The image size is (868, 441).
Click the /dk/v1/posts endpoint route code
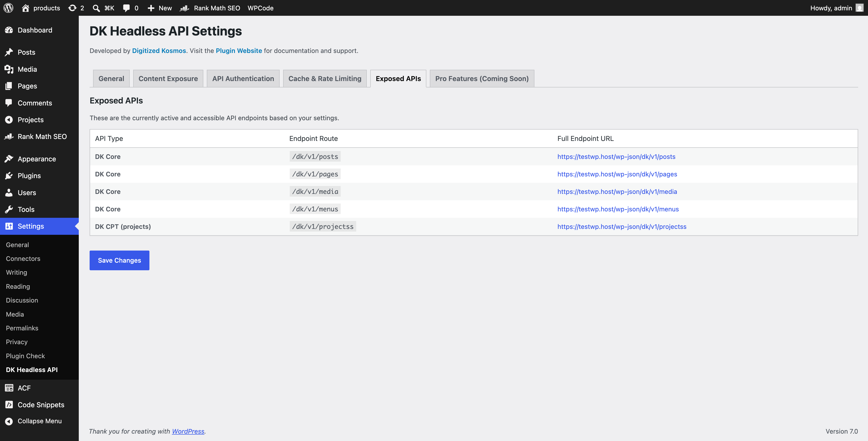coord(315,156)
